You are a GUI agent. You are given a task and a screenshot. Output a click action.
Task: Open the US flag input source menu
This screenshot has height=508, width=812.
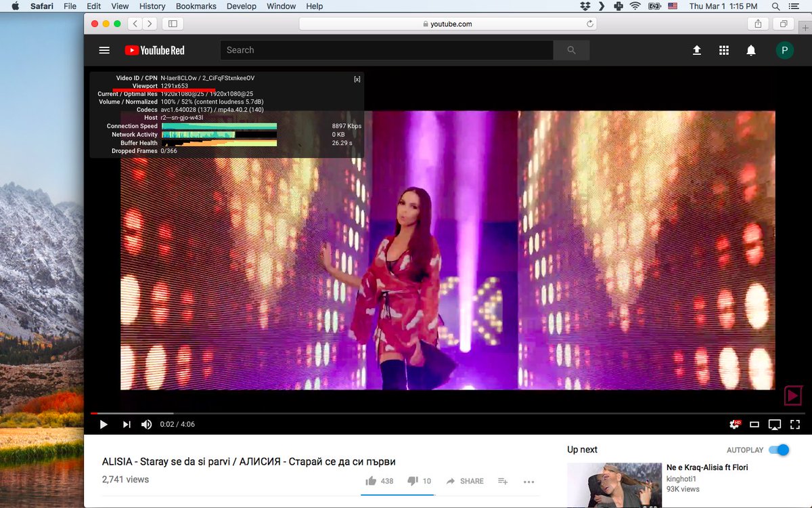tap(673, 6)
